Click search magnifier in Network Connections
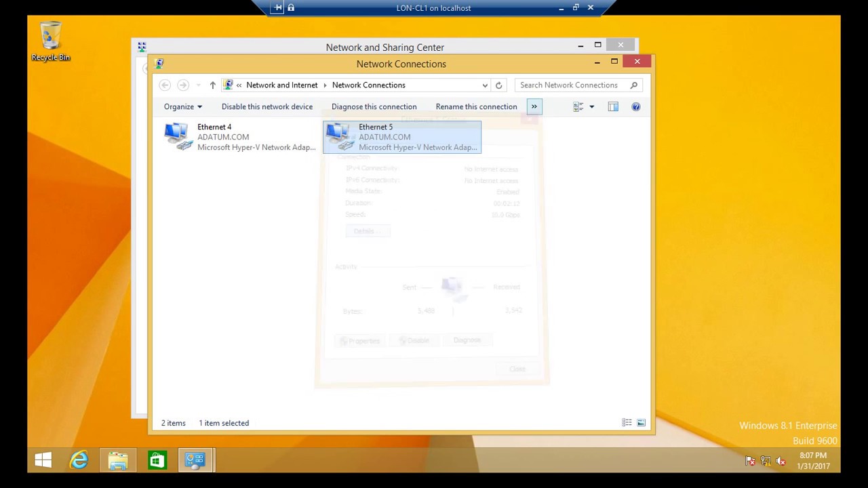The width and height of the screenshot is (868, 488). point(634,85)
